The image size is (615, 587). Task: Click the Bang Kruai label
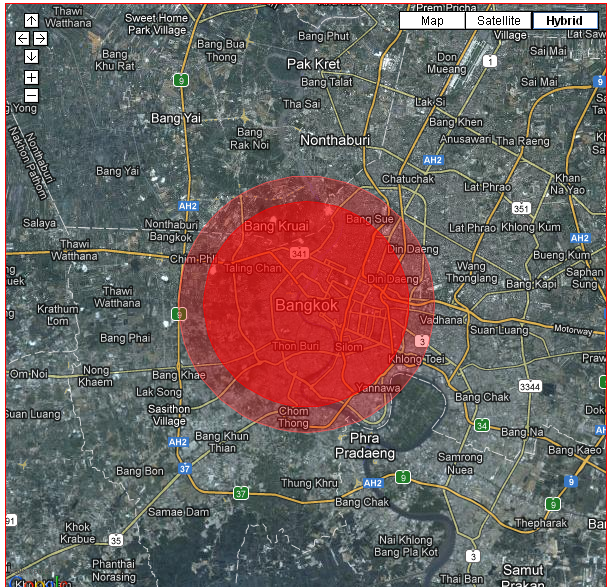[x=277, y=226]
